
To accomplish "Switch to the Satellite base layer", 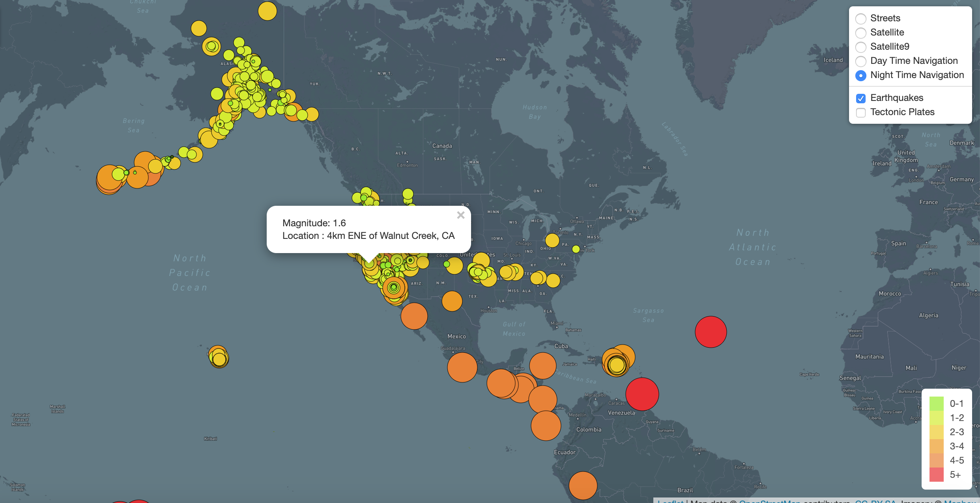I will (861, 33).
